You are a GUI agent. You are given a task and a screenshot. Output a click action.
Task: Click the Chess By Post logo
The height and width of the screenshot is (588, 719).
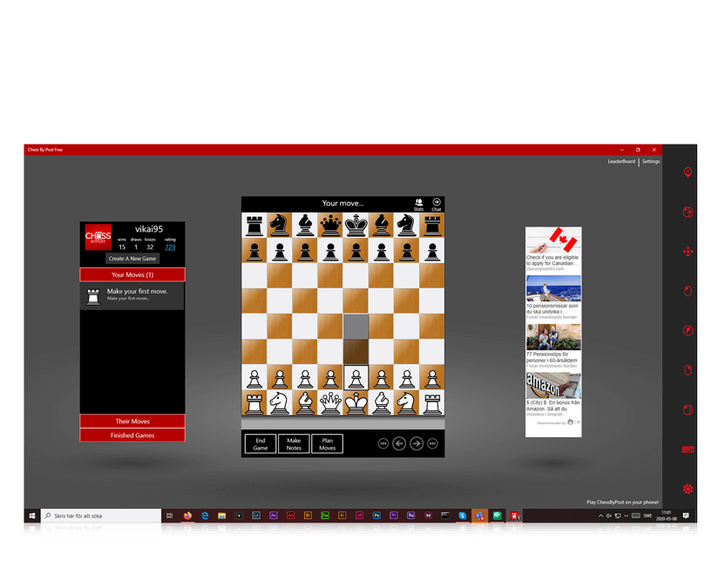coord(98,235)
